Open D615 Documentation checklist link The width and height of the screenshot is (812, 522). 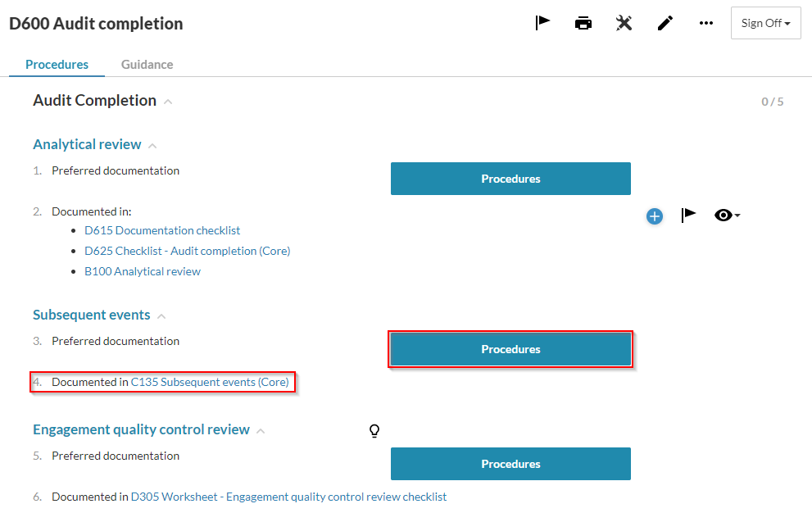[x=162, y=230]
